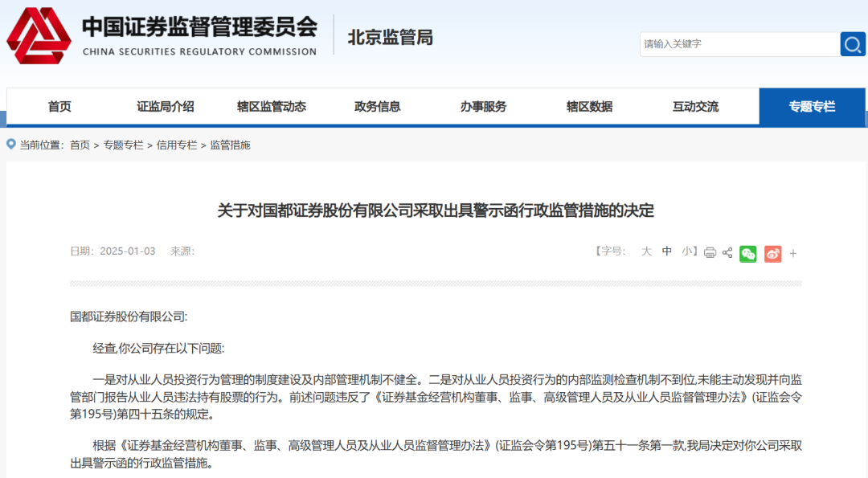Set font size to medium (中)
This screenshot has height=478, width=868.
[x=667, y=251]
